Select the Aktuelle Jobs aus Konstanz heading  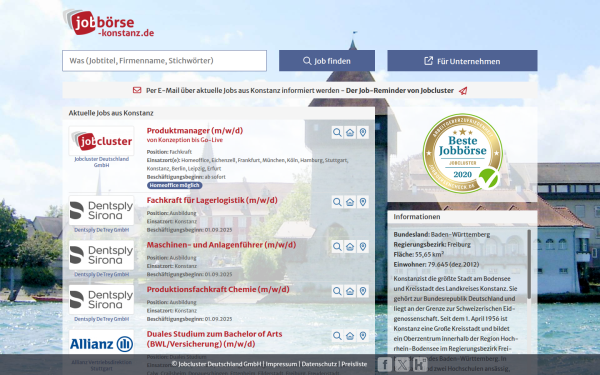point(111,113)
